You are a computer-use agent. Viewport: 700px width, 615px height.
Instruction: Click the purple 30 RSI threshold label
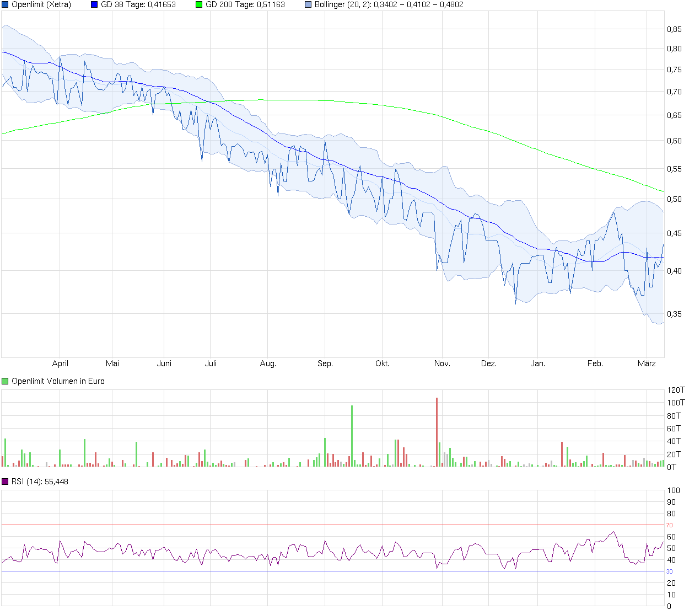coord(669,571)
